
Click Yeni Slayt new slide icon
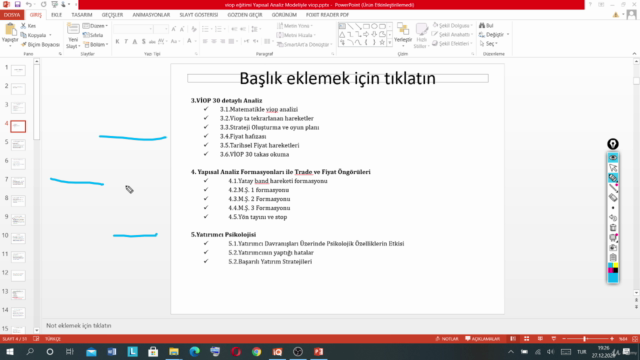[73, 29]
